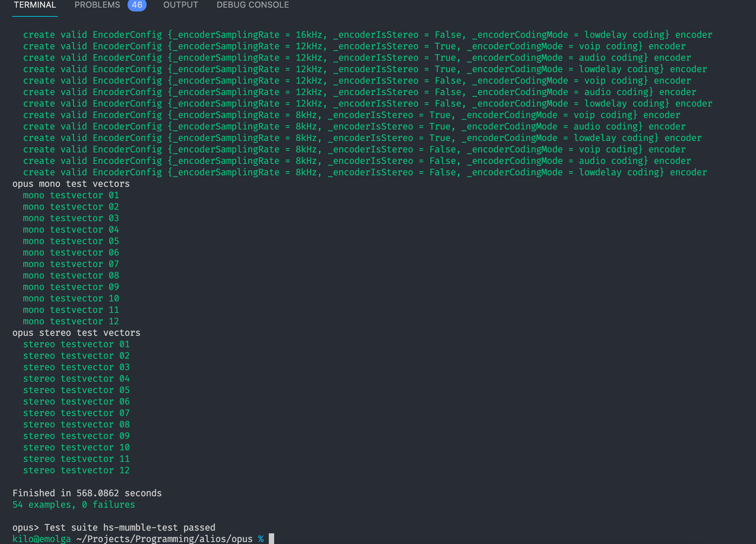Switch to the TERMINAL tab
The height and width of the screenshot is (544, 756).
click(x=35, y=5)
